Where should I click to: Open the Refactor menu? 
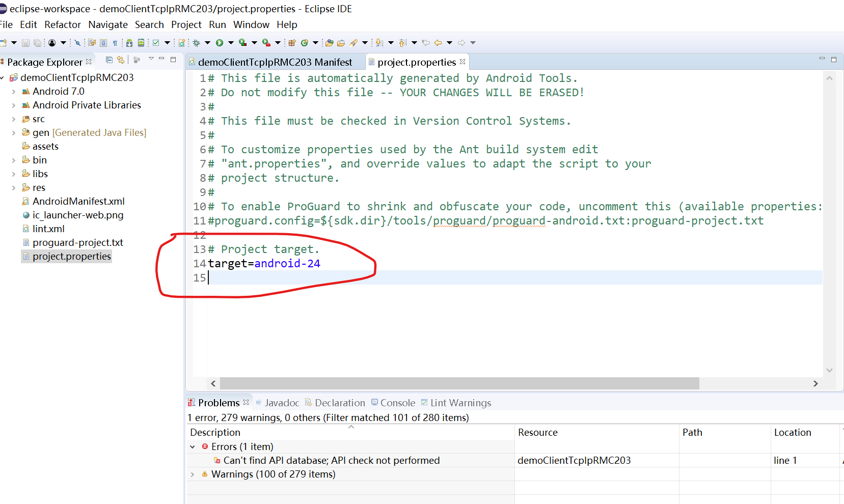tap(63, 24)
